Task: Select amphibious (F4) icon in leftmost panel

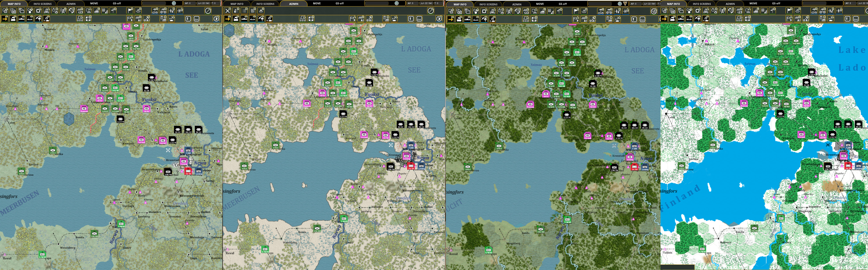Action: click(30, 19)
